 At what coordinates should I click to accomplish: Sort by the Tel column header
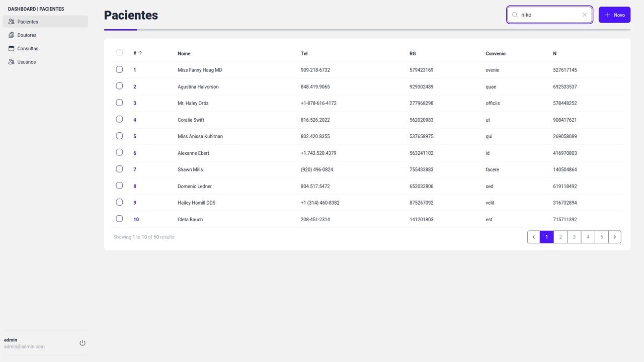click(x=304, y=54)
